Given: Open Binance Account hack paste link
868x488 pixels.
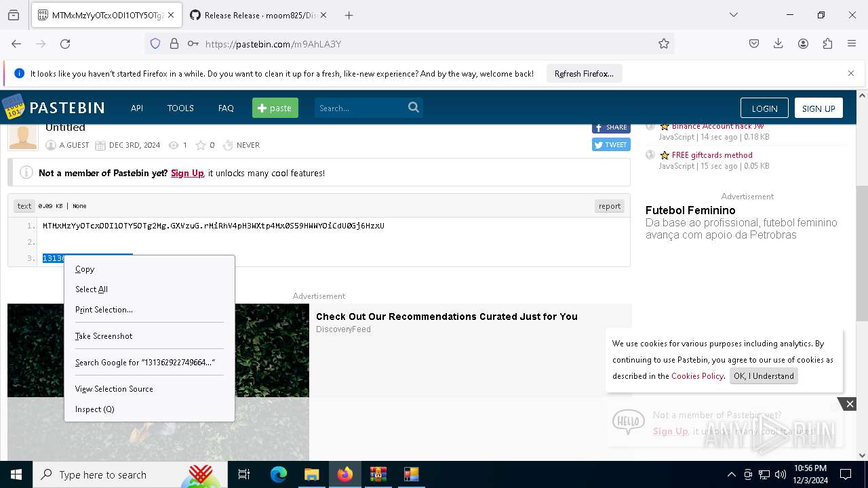Looking at the screenshot, I should click(717, 126).
